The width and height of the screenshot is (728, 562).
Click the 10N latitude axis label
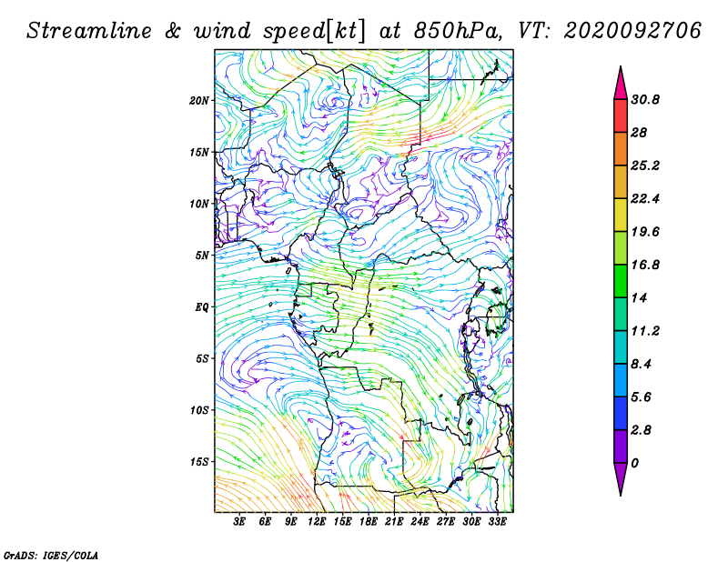(x=199, y=204)
